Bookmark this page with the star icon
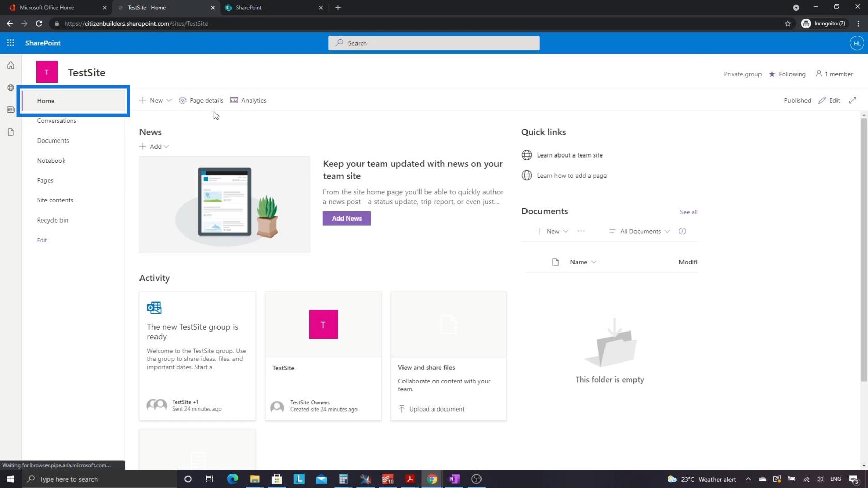Screen dimensions: 868x488 pos(788,24)
